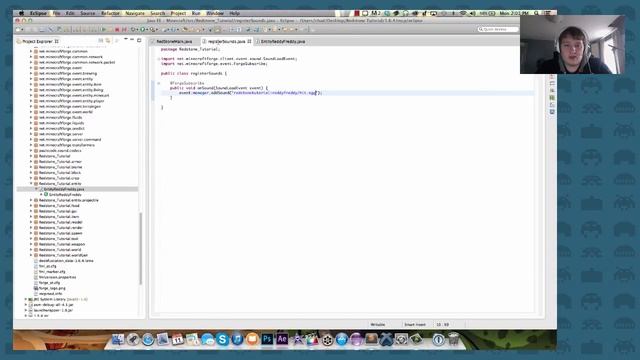Open Safari compass icon in the dock
Image resolution: width=640 pixels, height=360 pixels.
[148, 339]
